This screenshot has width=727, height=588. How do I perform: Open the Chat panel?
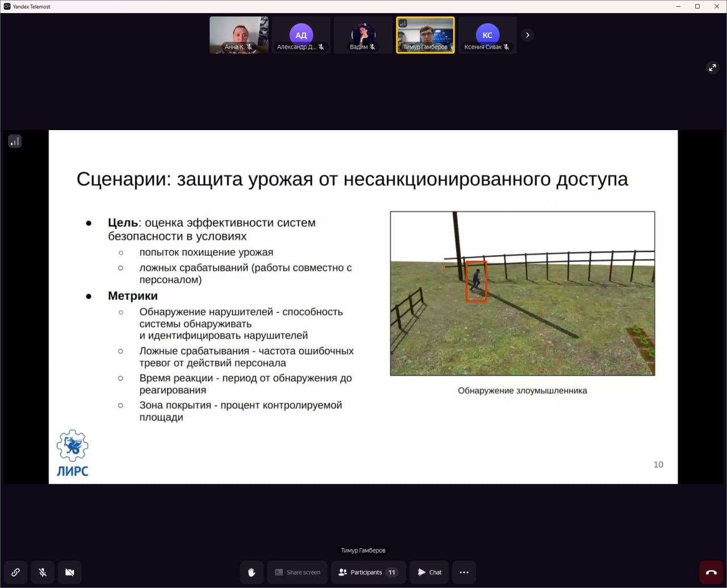(x=429, y=572)
